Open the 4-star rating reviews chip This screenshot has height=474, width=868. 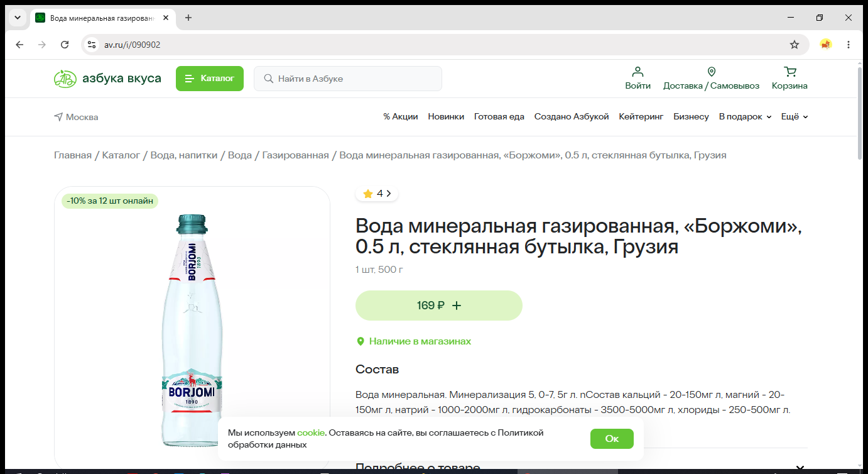(377, 194)
